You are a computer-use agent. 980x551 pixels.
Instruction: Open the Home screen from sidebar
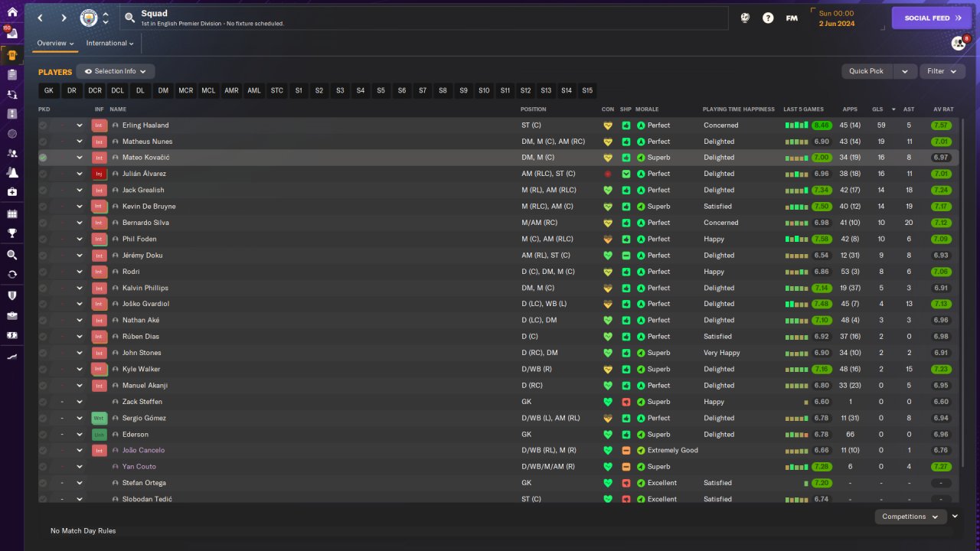pyautogui.click(x=12, y=12)
